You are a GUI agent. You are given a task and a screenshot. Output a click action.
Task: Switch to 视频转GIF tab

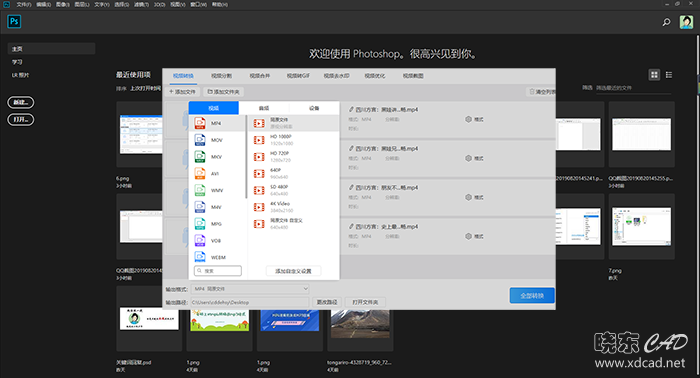[x=298, y=76]
